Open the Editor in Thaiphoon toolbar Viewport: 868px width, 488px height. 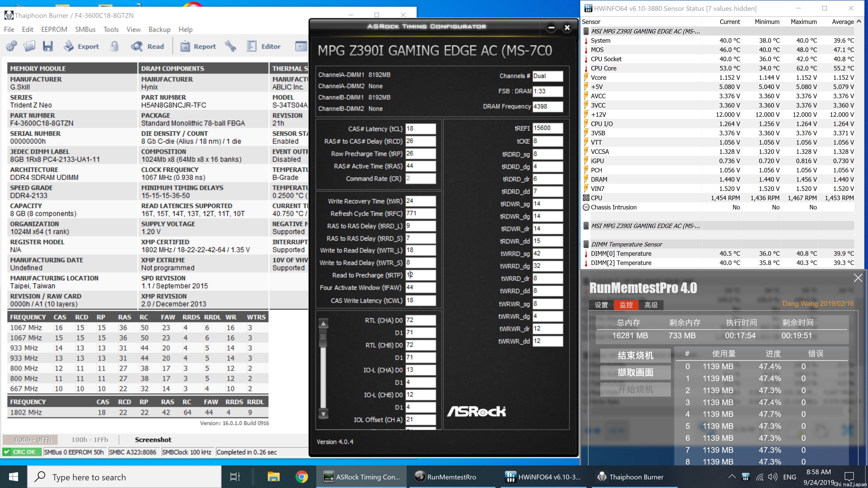coord(264,46)
